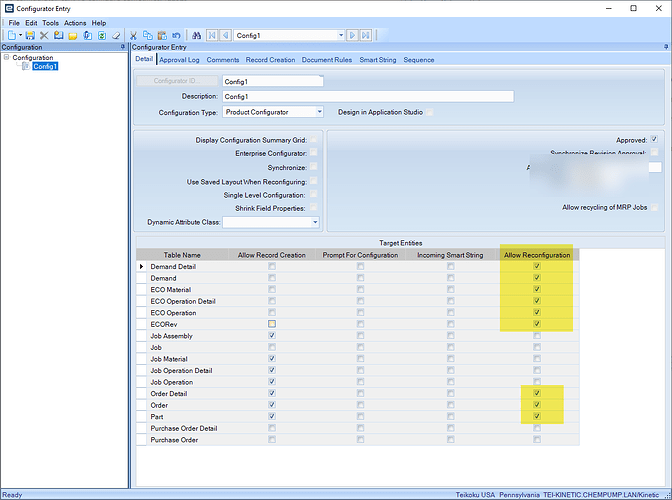
Task: Uncheck Allow Reconfiguration for Part row
Action: 537,416
